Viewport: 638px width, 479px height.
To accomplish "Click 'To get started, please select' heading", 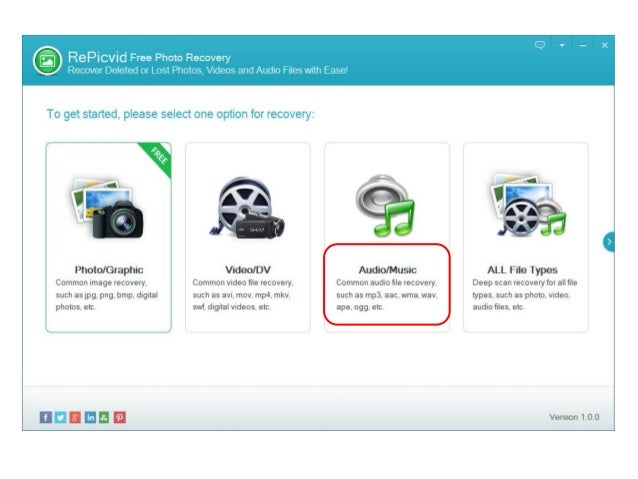I will click(180, 114).
